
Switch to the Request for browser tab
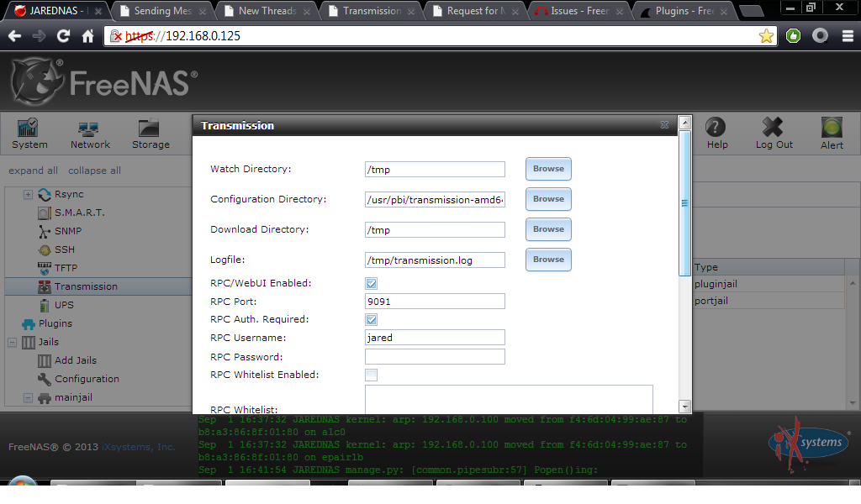[x=476, y=11]
